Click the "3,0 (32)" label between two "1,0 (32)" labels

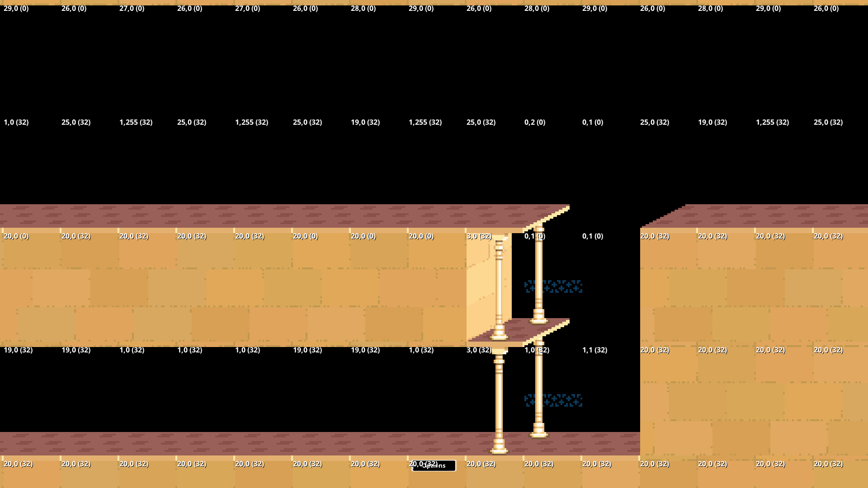[x=479, y=350]
